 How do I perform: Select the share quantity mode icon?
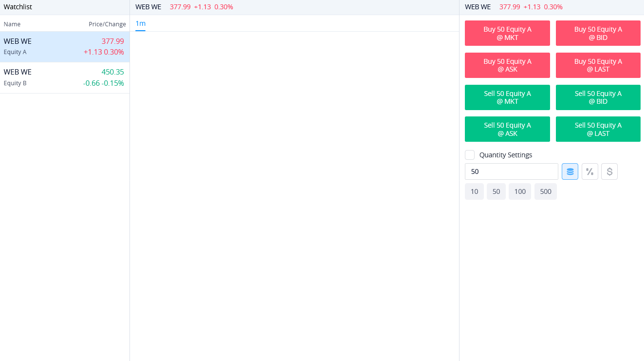point(570,171)
